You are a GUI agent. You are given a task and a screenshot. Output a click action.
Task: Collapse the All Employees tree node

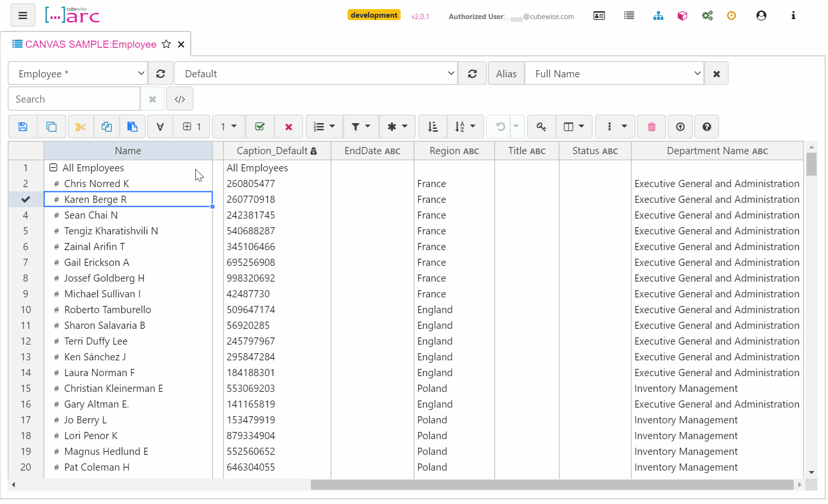click(53, 168)
